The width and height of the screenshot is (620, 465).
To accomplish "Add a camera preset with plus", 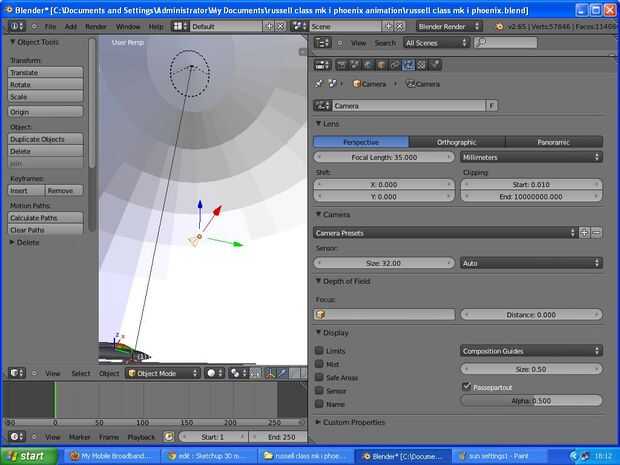I will click(x=584, y=233).
